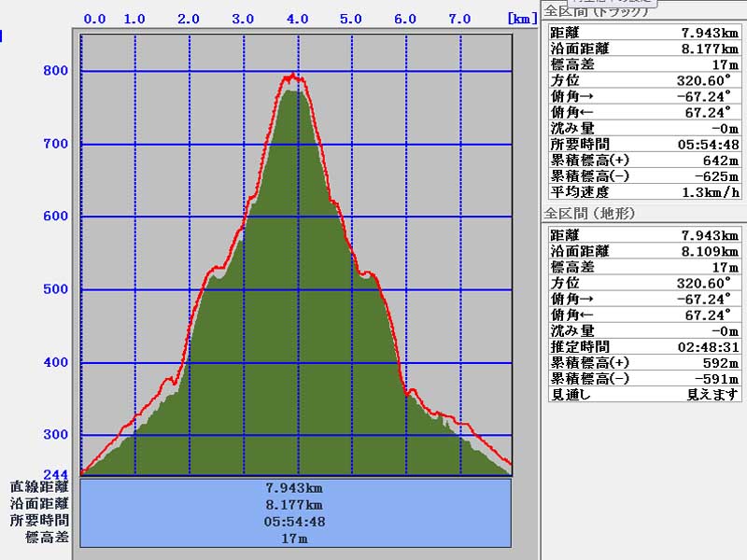
Task: Click the 所要時間 value 05:54:48 in track table
Action: click(708, 144)
